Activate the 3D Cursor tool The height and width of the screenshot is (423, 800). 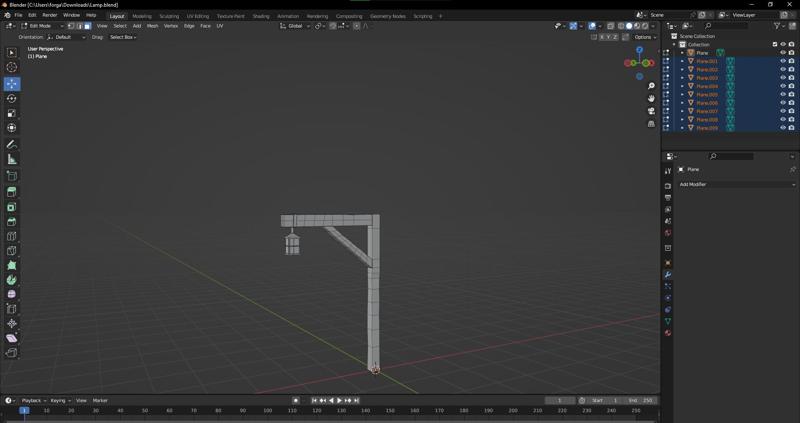pyautogui.click(x=12, y=67)
